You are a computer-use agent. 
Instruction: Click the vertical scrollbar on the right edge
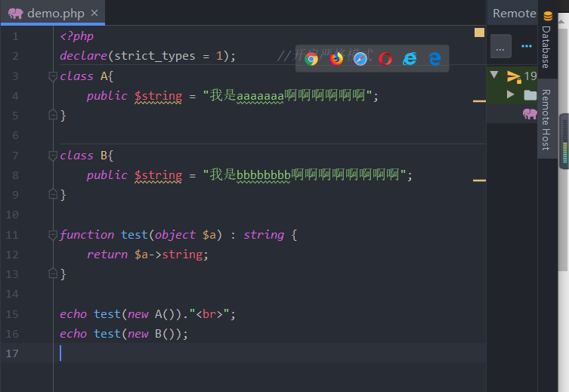(x=563, y=149)
